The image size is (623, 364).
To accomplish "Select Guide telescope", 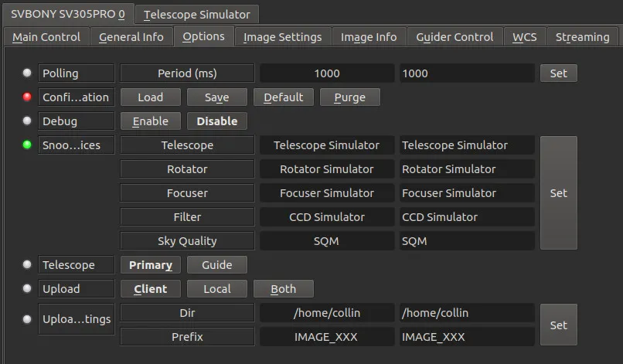I will [217, 265].
